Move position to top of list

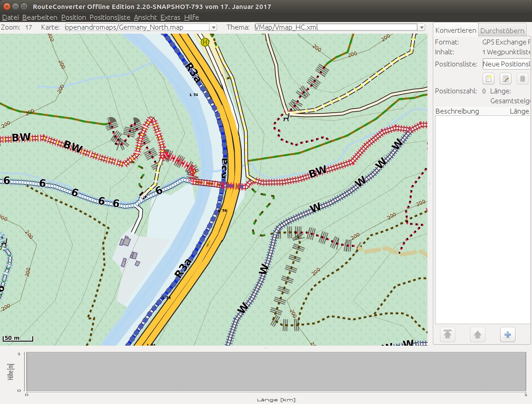pyautogui.click(x=448, y=334)
